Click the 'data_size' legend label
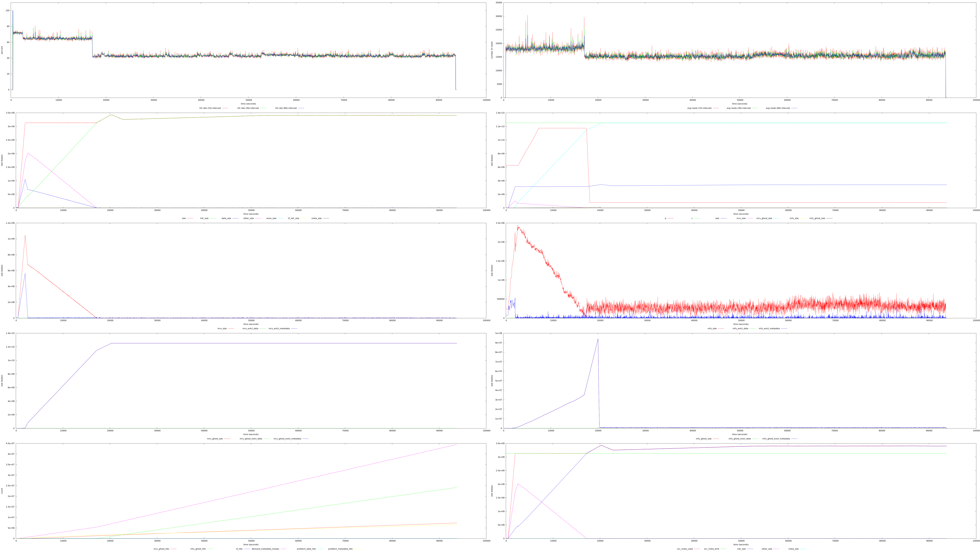The width and height of the screenshot is (980, 551). coord(226,218)
